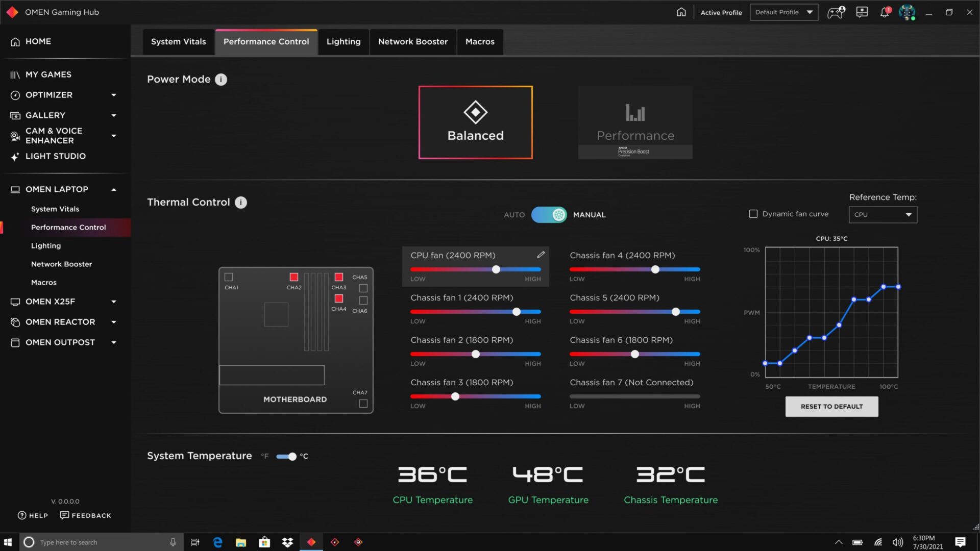The width and height of the screenshot is (980, 551).
Task: Open Microsoft Store from the taskbar
Action: [x=264, y=542]
